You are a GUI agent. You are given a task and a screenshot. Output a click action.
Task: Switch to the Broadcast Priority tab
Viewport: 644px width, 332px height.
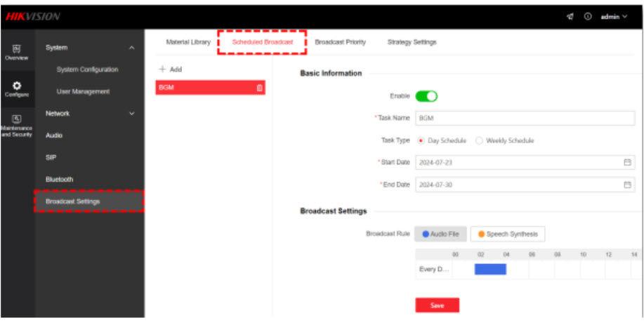(340, 42)
